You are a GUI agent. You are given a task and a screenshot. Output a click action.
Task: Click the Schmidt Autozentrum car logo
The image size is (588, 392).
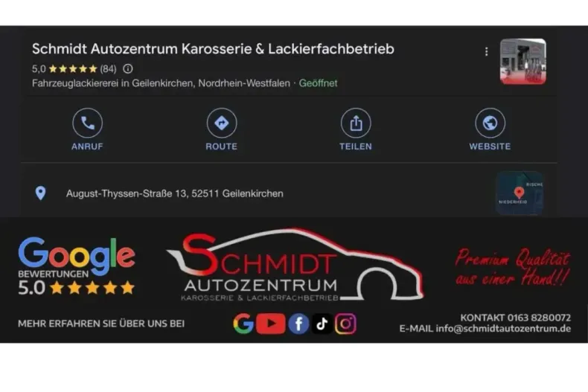click(295, 265)
